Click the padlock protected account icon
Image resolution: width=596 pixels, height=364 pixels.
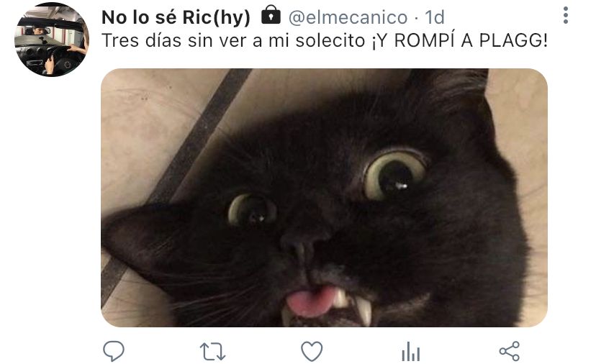click(271, 15)
